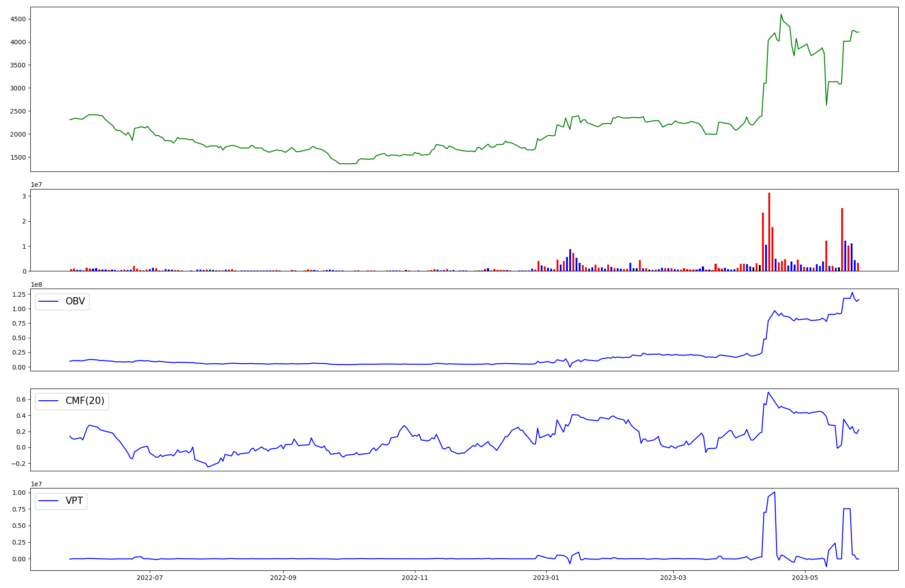905x588 pixels.
Task: Click the blue line swatch in OBV legend
Action: [49, 301]
